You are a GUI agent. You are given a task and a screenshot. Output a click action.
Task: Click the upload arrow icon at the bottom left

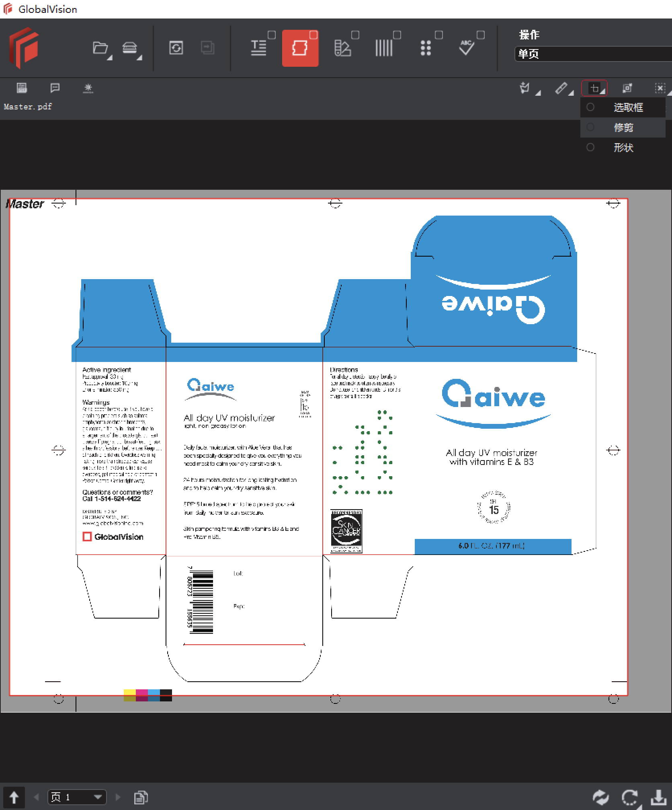tap(14, 797)
